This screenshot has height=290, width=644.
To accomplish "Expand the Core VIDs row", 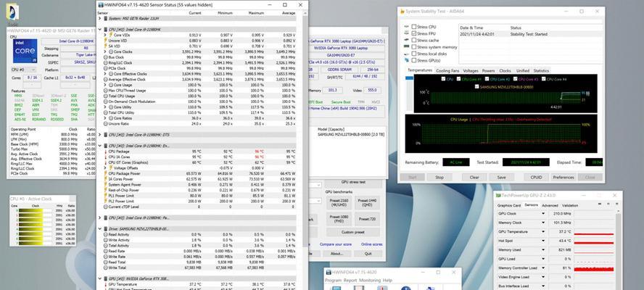I will point(105,36).
